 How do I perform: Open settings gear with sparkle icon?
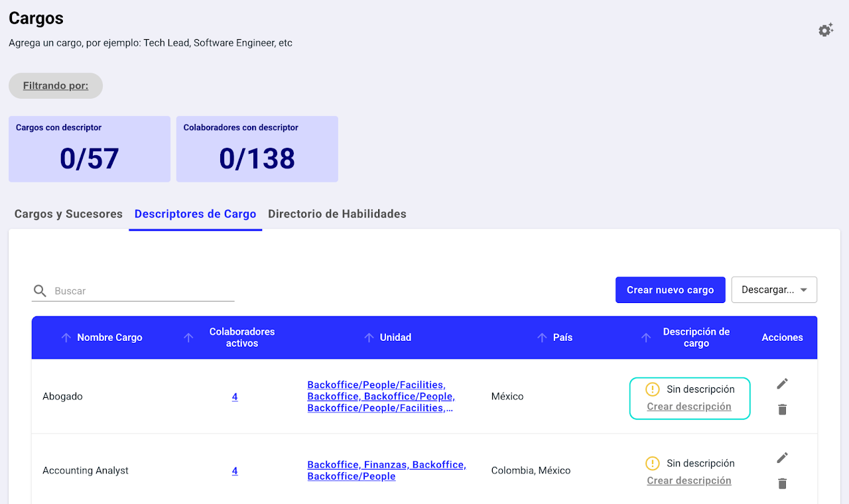[x=825, y=30]
